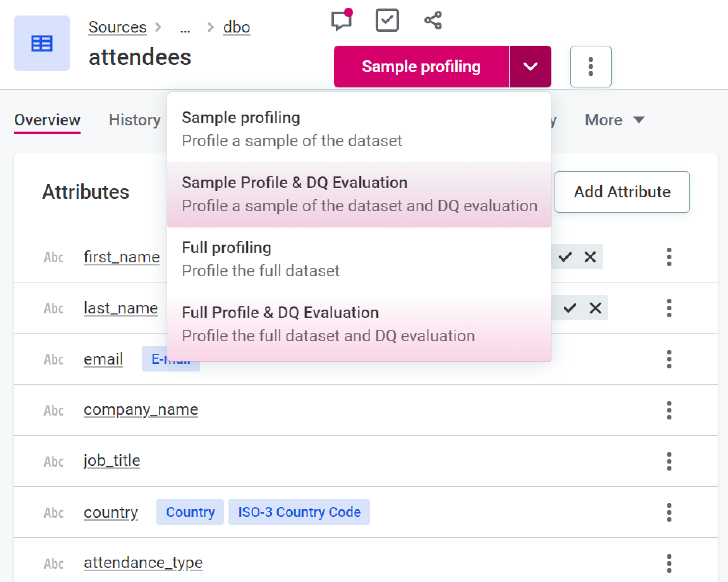Switch to the History tab
The width and height of the screenshot is (728, 582).
tap(135, 120)
